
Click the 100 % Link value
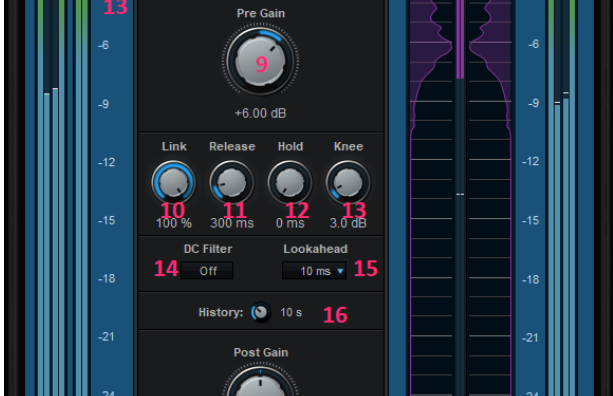pyautogui.click(x=174, y=223)
